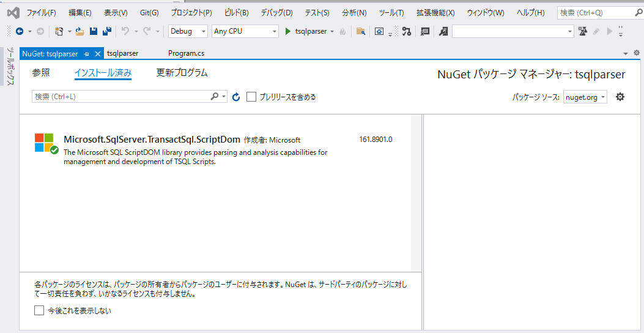The image size is (644, 333).
Task: Open the ウィンドウ(W) menu
Action: (486, 13)
